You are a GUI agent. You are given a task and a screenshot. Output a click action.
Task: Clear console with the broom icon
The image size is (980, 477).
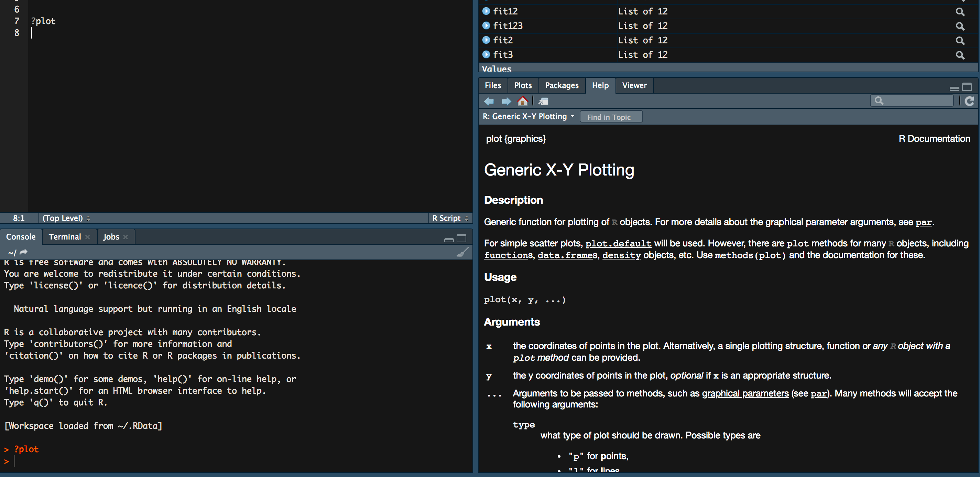[462, 252]
